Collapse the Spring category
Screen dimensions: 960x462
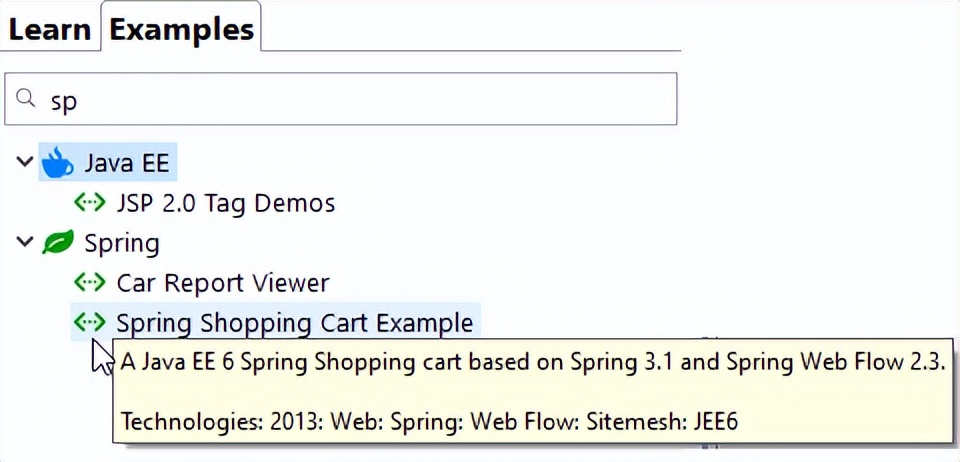click(25, 243)
